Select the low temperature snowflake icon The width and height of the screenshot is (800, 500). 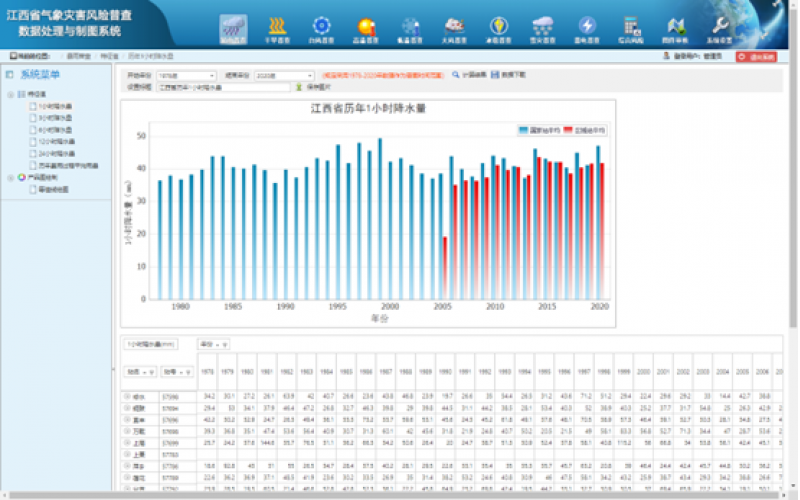coord(409,28)
